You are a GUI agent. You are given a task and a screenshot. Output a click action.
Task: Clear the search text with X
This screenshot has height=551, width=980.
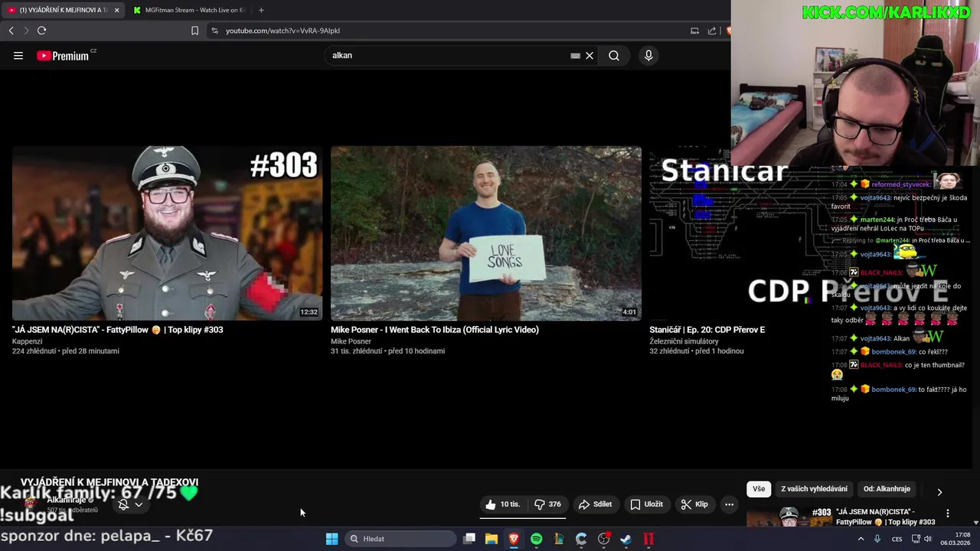590,56
